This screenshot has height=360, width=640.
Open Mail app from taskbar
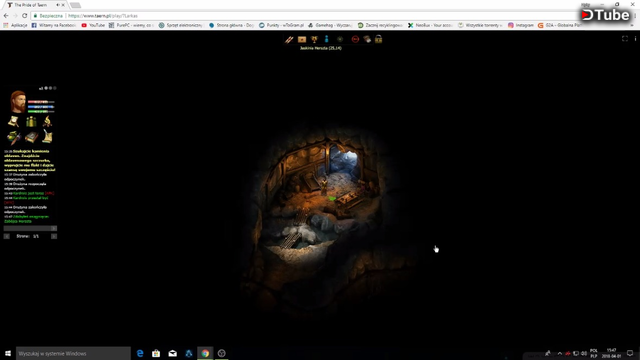pyautogui.click(x=173, y=353)
